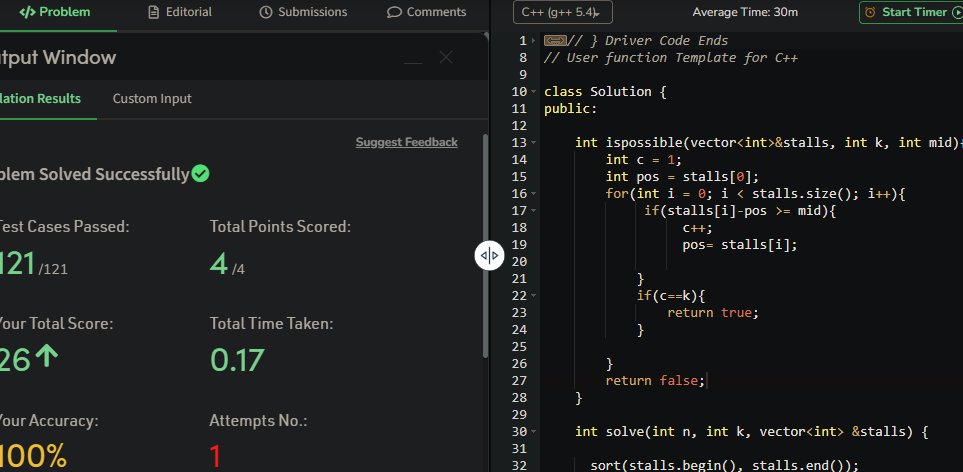The image size is (963, 472).
Task: Click the Comments speech bubble icon
Action: 394,12
